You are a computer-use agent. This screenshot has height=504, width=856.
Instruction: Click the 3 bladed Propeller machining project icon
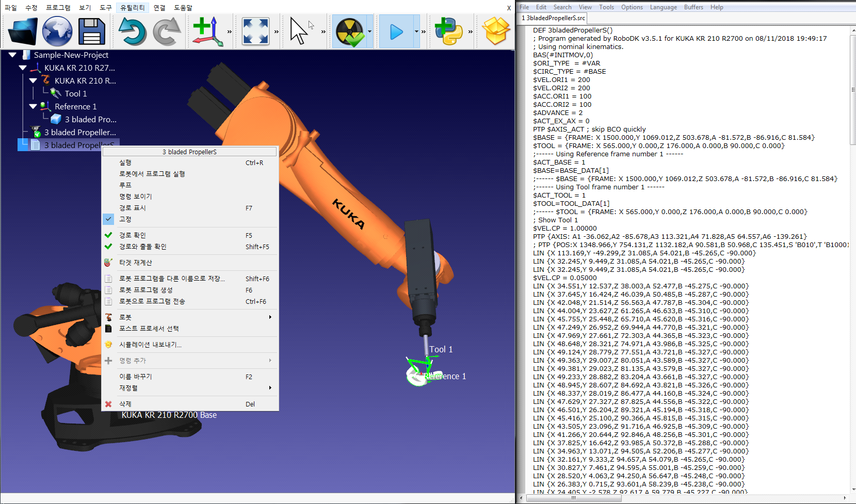[36, 132]
